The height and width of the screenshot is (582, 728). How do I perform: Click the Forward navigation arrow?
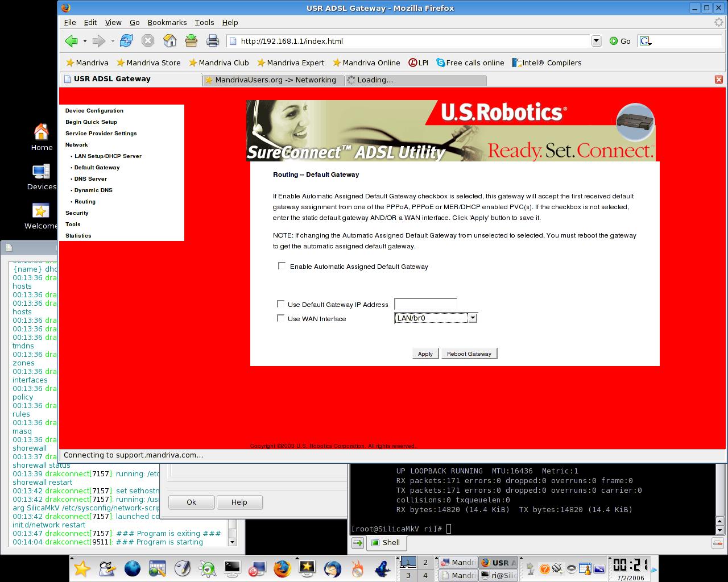point(99,41)
